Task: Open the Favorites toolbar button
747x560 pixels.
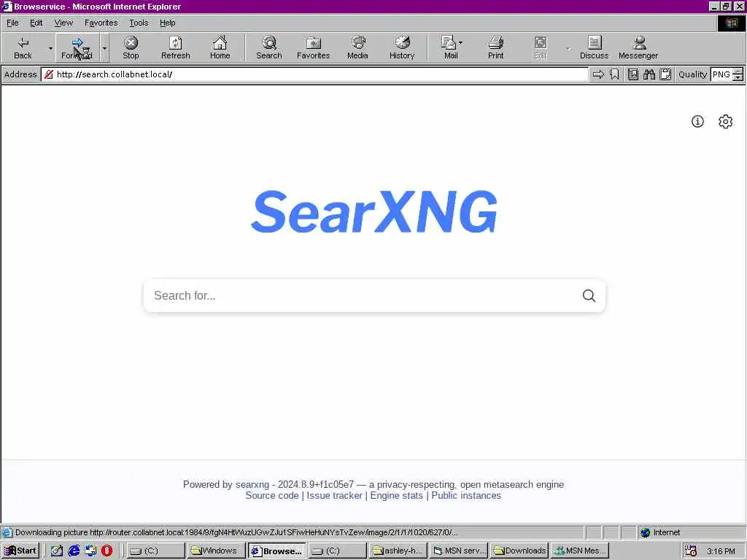Action: [313, 47]
